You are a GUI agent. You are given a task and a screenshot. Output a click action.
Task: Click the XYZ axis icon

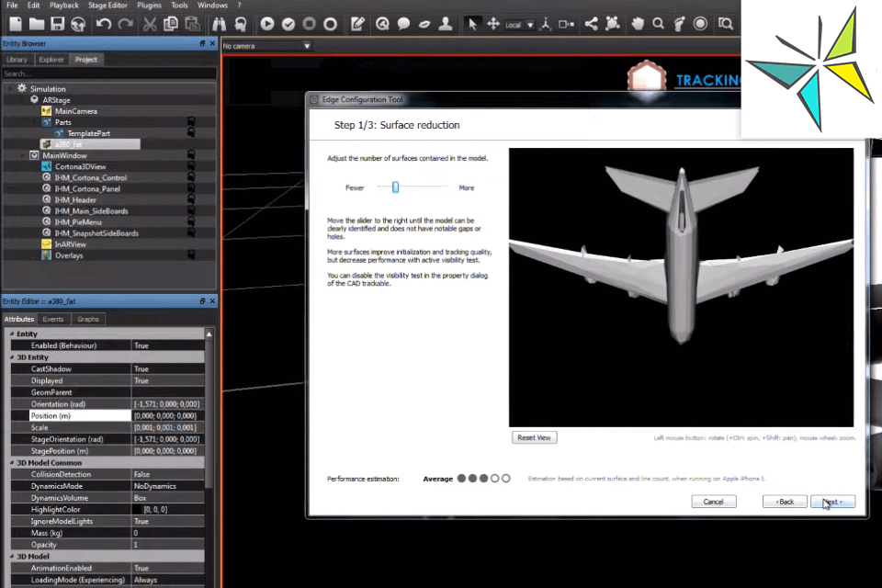pos(545,24)
